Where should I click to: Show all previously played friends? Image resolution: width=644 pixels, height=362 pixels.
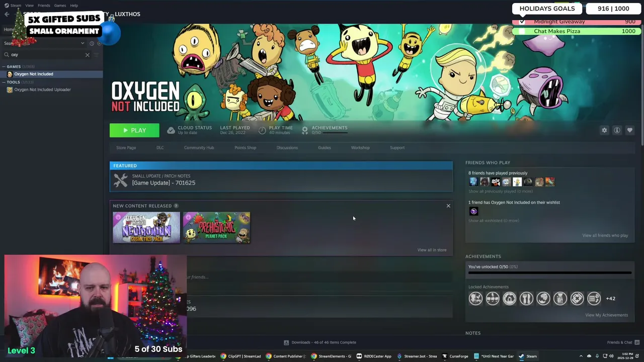501,192
